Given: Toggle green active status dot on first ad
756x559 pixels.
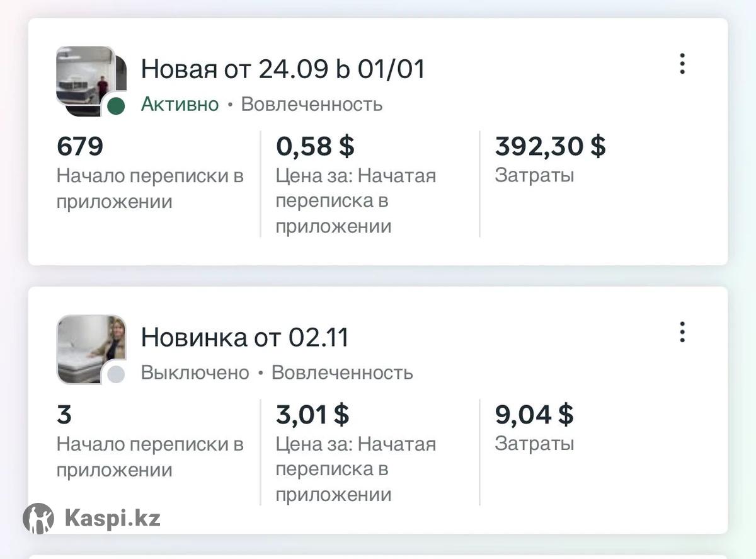Looking at the screenshot, I should [115, 106].
